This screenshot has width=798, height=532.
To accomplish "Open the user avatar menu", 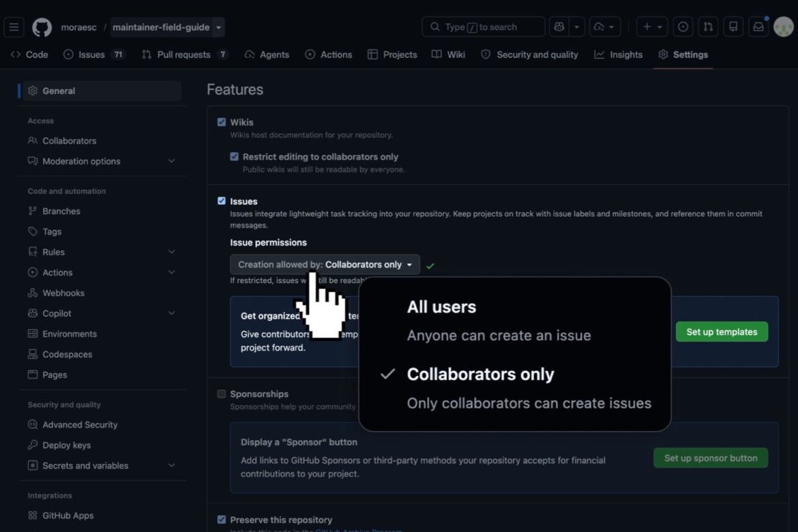I will click(783, 27).
